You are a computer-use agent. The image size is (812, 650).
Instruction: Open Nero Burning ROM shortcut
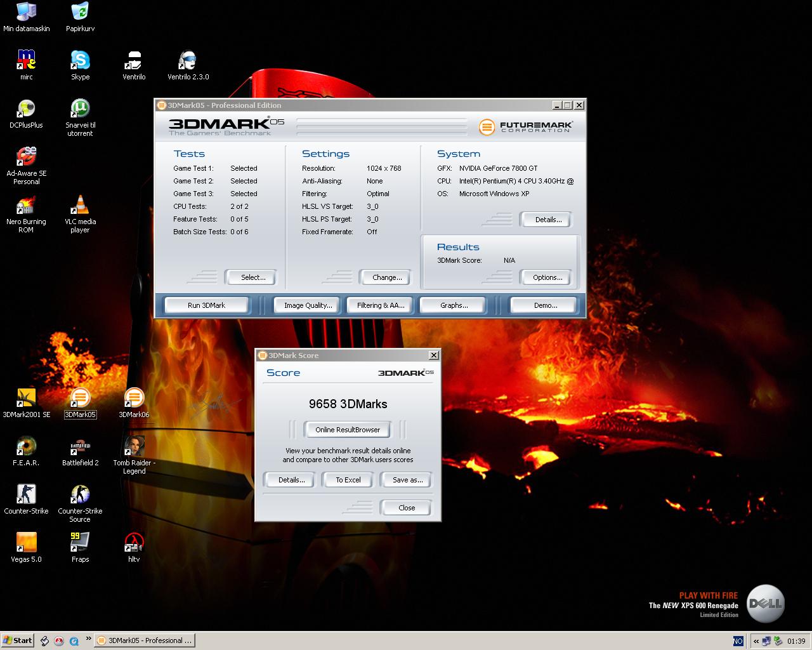point(26,214)
